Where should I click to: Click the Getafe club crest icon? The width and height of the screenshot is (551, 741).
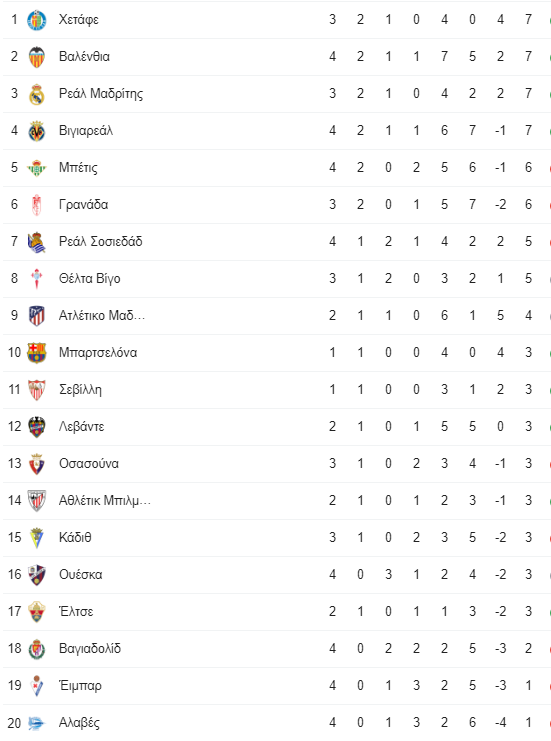pos(36,20)
